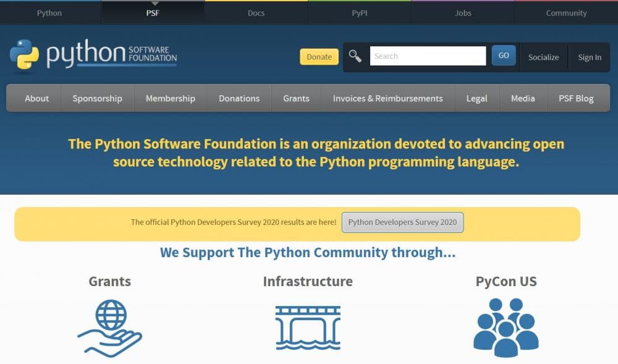Open the Socialize dropdown
Viewport: 618px width, 364px height.
click(x=543, y=57)
